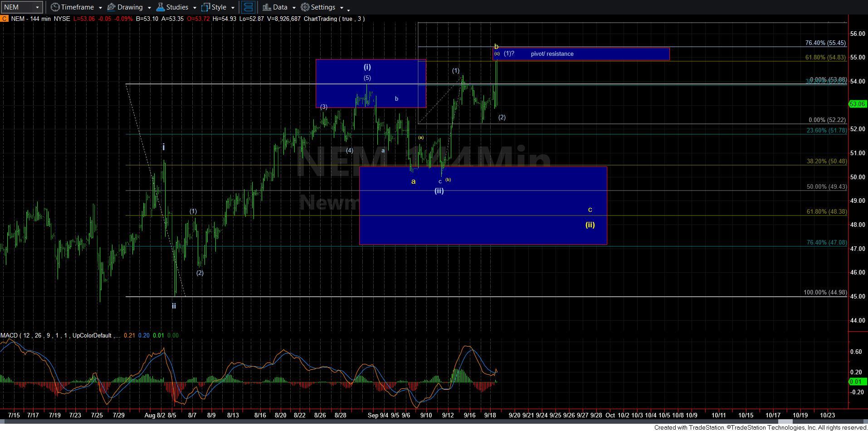Open the Data toolbar button
This screenshot has width=868, height=431.
[275, 7]
